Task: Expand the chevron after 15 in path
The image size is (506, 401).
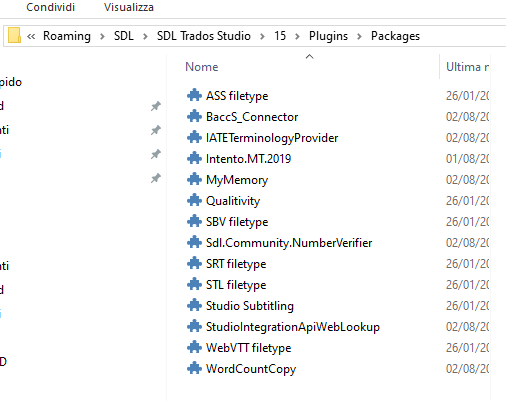Action: [x=297, y=36]
